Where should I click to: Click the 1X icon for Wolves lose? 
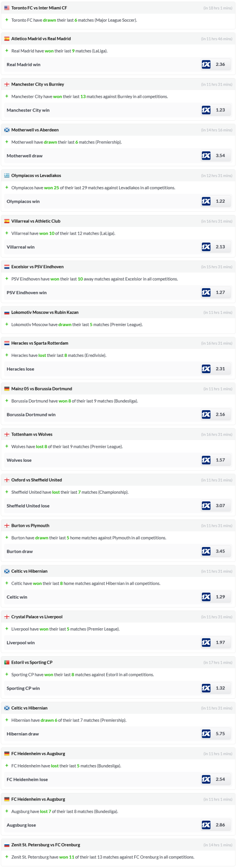click(206, 460)
